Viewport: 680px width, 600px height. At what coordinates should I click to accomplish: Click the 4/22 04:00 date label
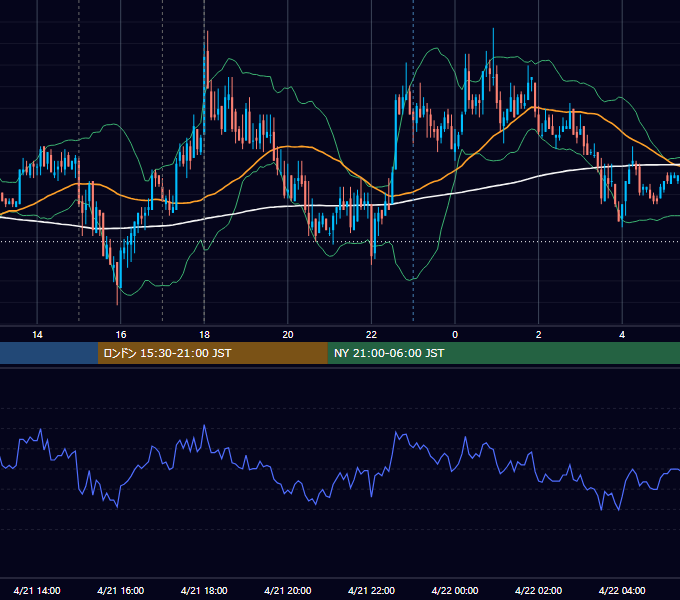pos(622,590)
